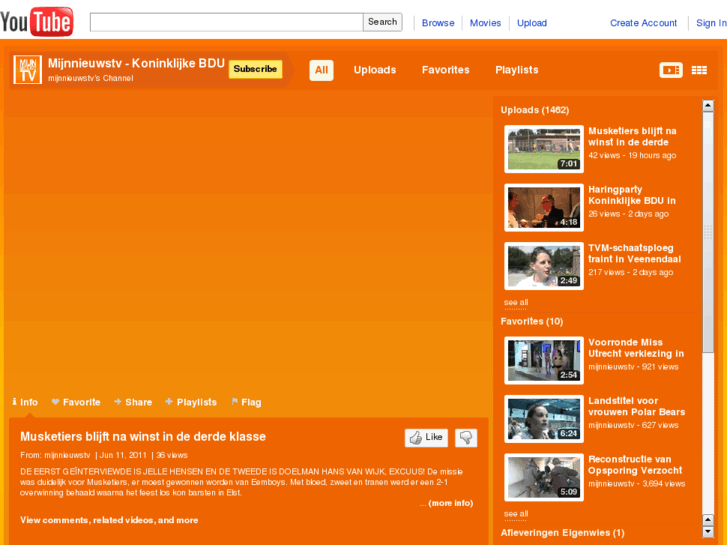The width and height of the screenshot is (727, 545).
Task: Expand description via more info link
Action: coord(451,503)
